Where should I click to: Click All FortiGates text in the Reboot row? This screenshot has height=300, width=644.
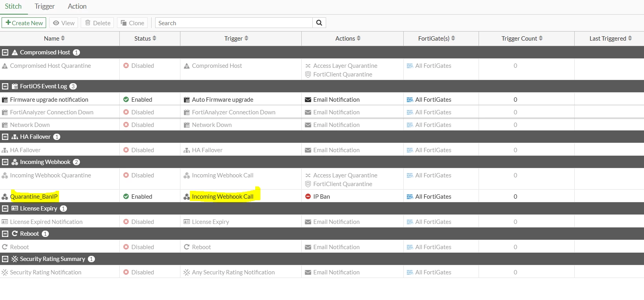click(433, 247)
